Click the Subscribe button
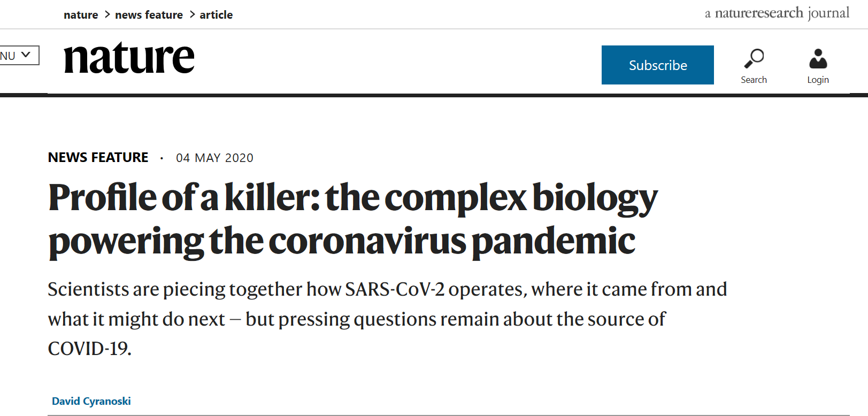 658,65
